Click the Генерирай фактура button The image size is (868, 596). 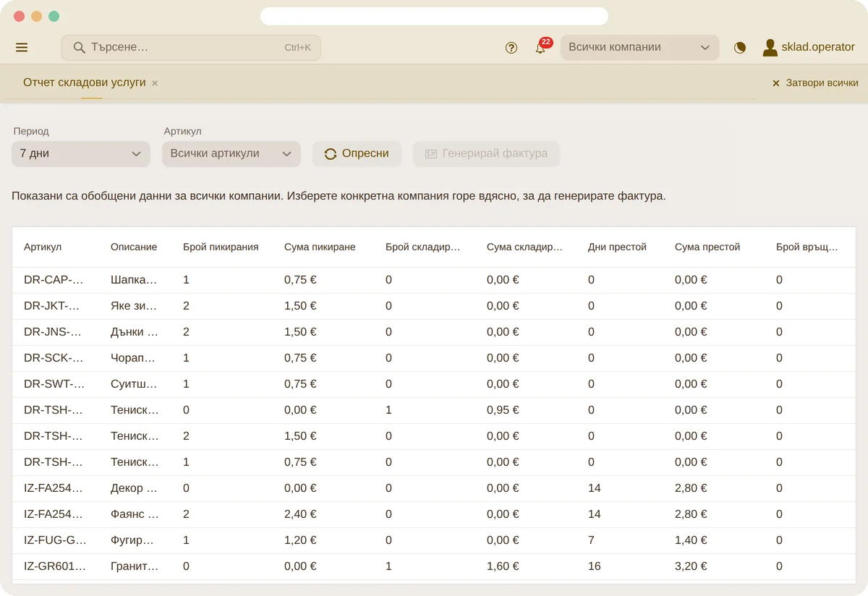coord(486,153)
